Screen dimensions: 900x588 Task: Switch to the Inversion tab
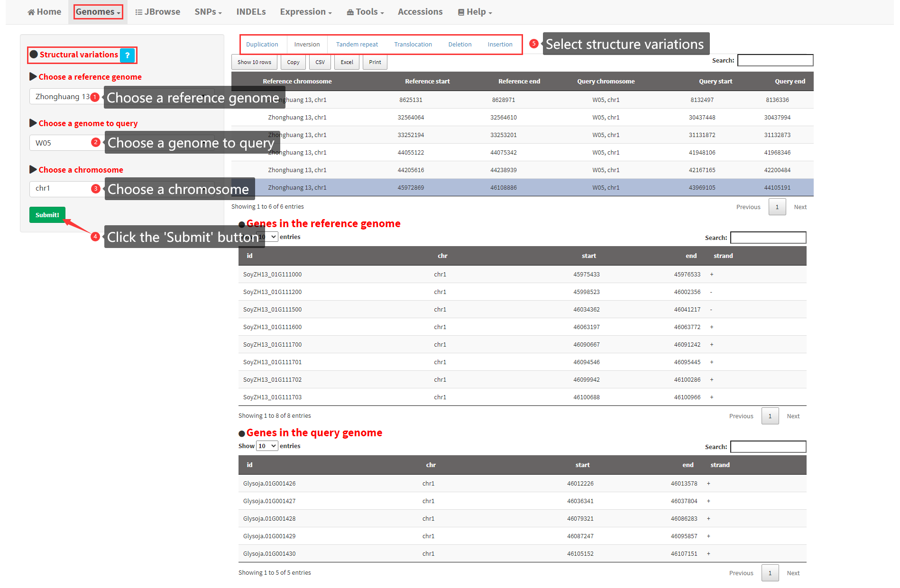click(307, 45)
